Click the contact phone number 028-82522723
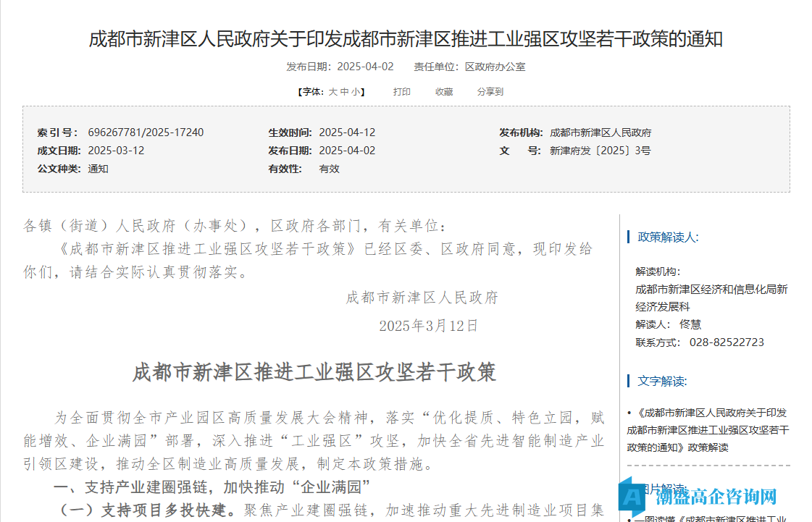 coord(726,342)
